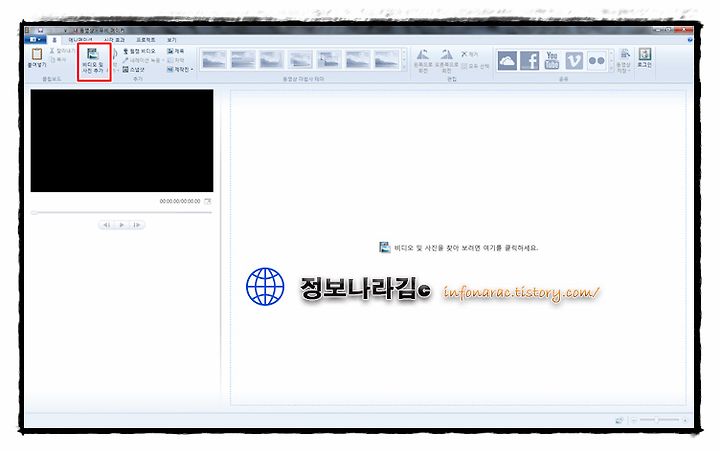Switch to the Home (홈) tab
Viewport: 720px width, 451px height.
[x=54, y=40]
